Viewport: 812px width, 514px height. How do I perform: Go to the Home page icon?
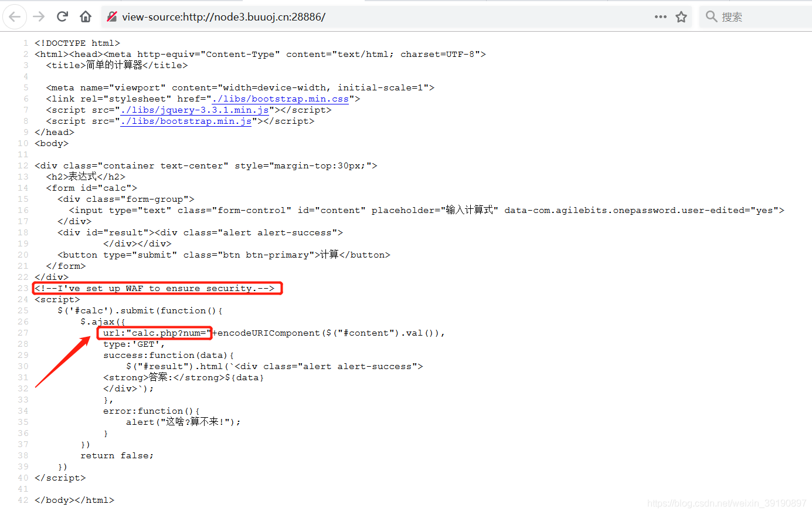tap(86, 16)
